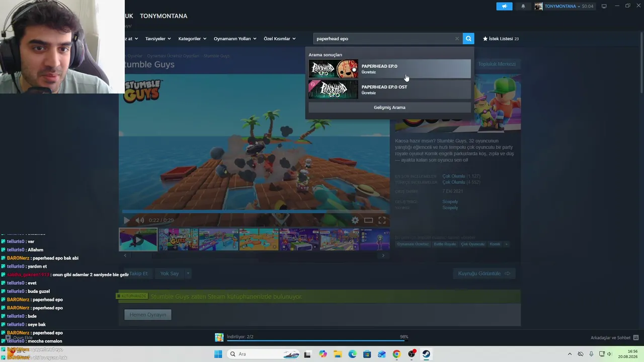The width and height of the screenshot is (644, 362).
Task: Click the Steam icon in the taskbar
Action: click(426, 354)
